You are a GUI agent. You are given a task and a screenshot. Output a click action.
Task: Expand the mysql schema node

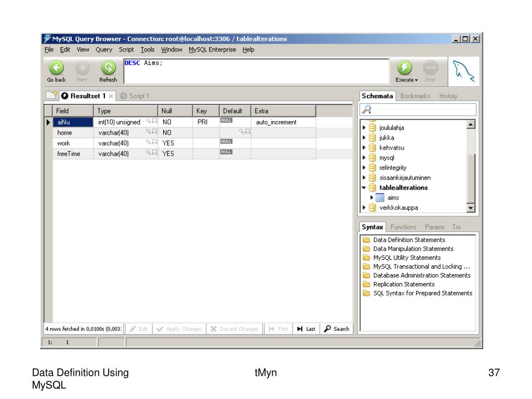(x=364, y=157)
